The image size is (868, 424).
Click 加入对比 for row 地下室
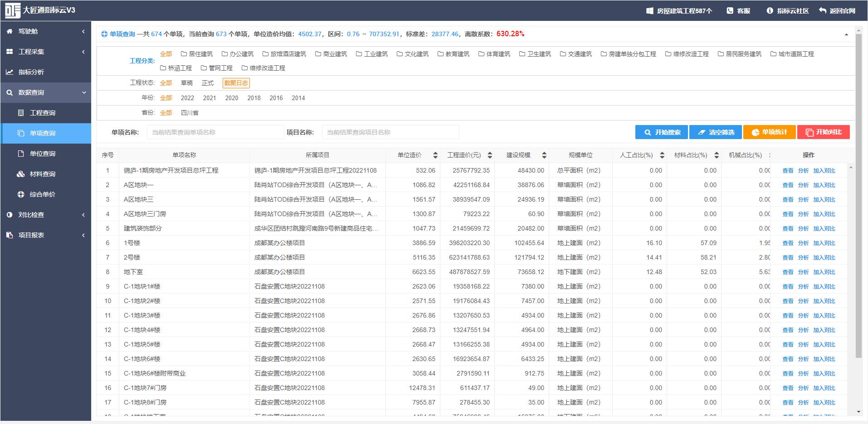click(824, 272)
